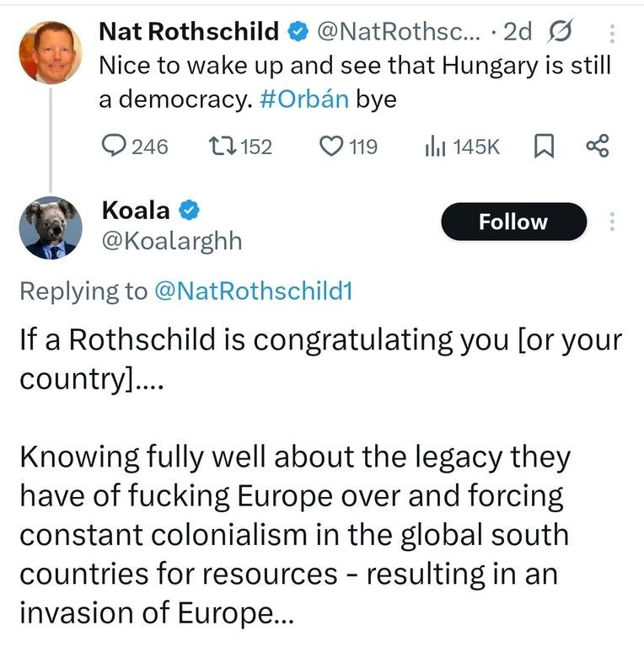Image resolution: width=644 pixels, height=652 pixels.
Task: Click the Koala display name
Action: [x=135, y=211]
